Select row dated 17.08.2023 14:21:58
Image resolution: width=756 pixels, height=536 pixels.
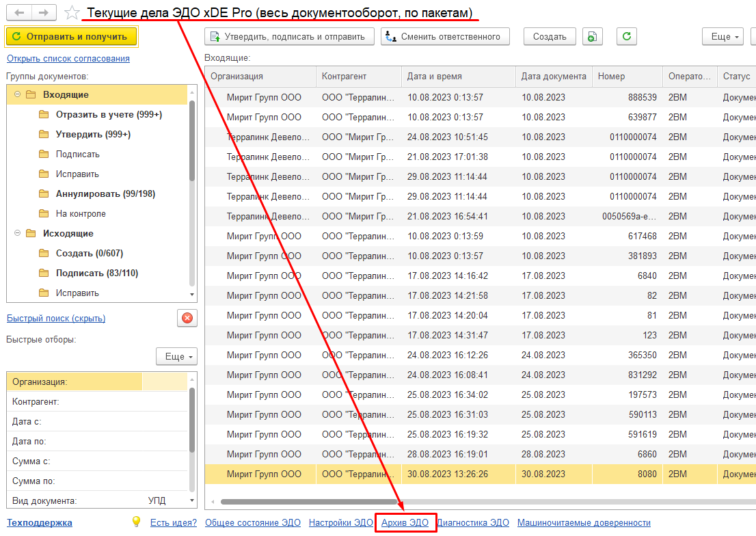[x=481, y=295]
